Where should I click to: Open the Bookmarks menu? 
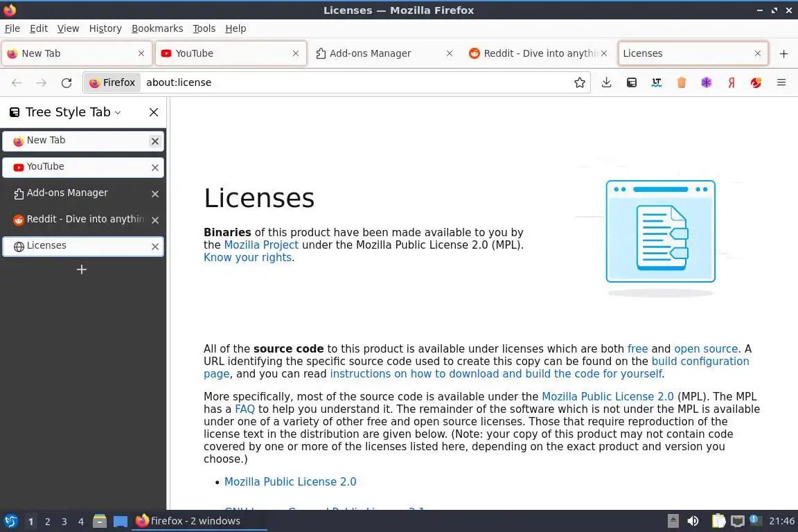pyautogui.click(x=157, y=28)
